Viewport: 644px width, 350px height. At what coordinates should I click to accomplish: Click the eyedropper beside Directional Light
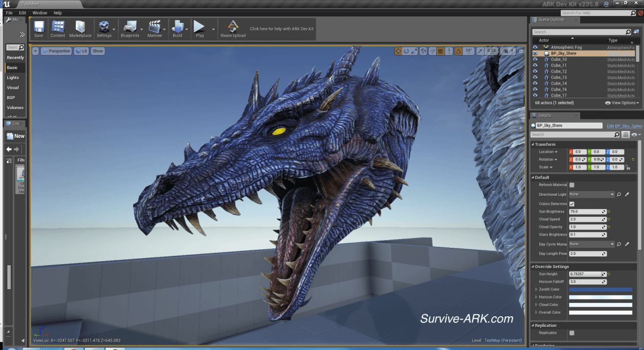pyautogui.click(x=627, y=195)
